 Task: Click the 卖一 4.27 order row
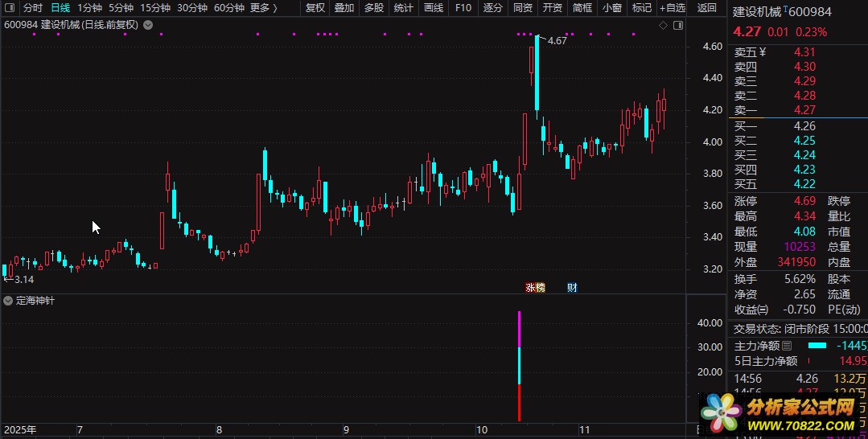(x=797, y=109)
